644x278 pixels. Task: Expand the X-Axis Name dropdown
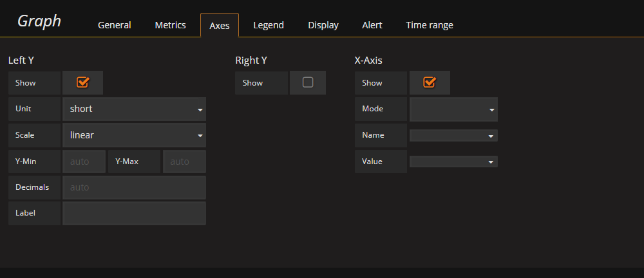453,136
